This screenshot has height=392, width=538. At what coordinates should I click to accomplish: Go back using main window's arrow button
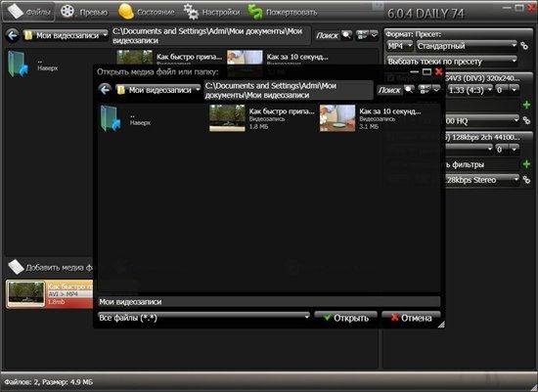(x=13, y=35)
